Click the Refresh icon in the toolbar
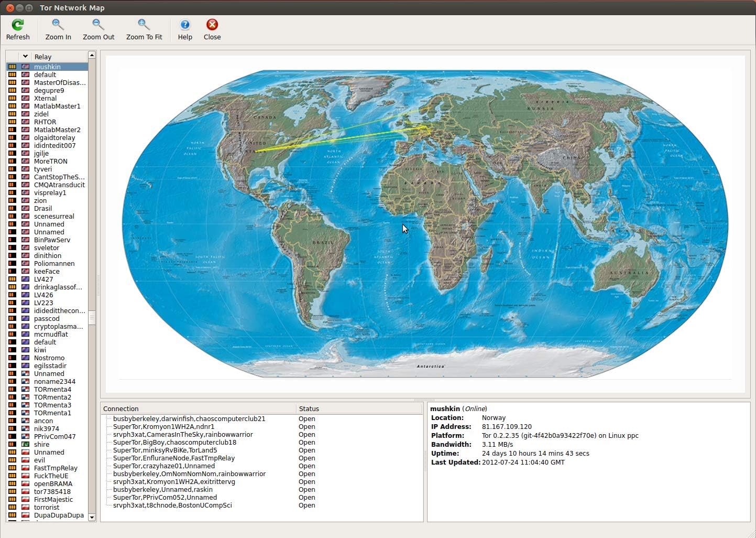 pyautogui.click(x=18, y=24)
